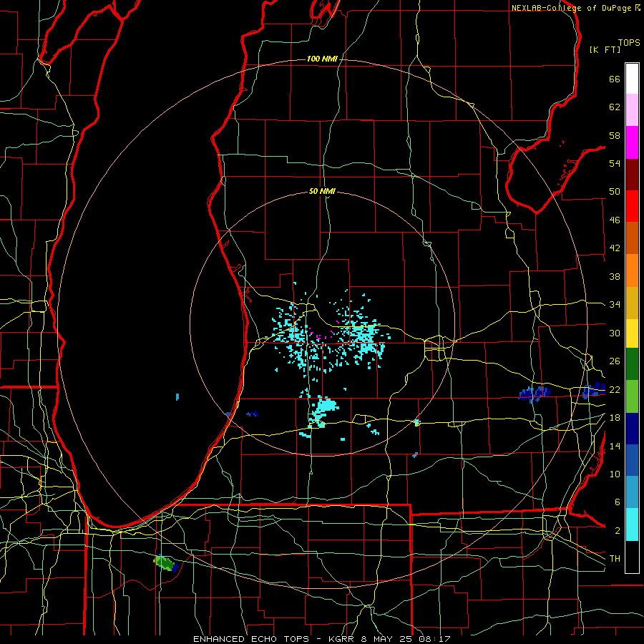Screen dimensions: 644x644
Task: Click the NEXLAB-College of DuPage text
Action: 571,8
